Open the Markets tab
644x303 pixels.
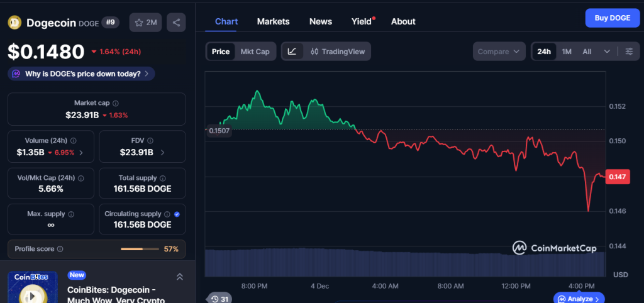pyautogui.click(x=273, y=21)
